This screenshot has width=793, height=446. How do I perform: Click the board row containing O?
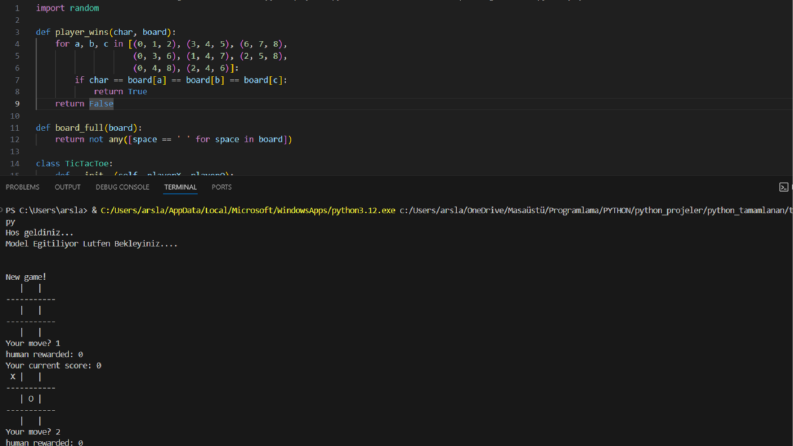pyautogui.click(x=30, y=399)
